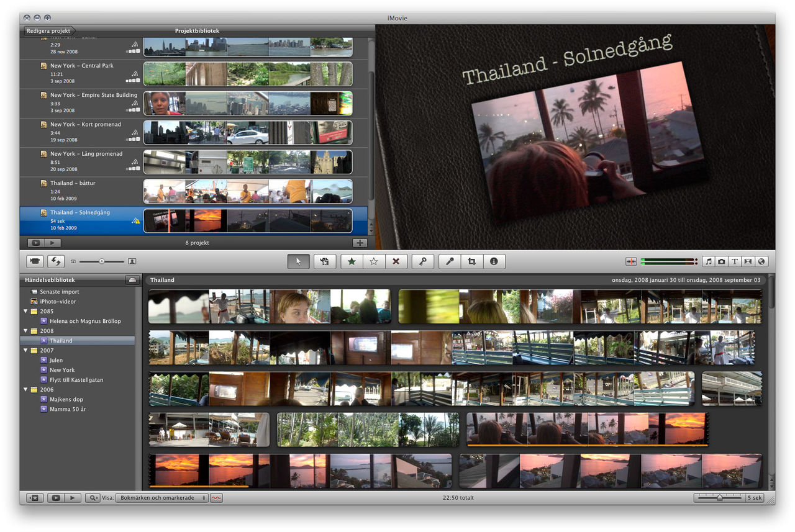Toggle audio waveform display with red squiggle icon

click(x=216, y=497)
